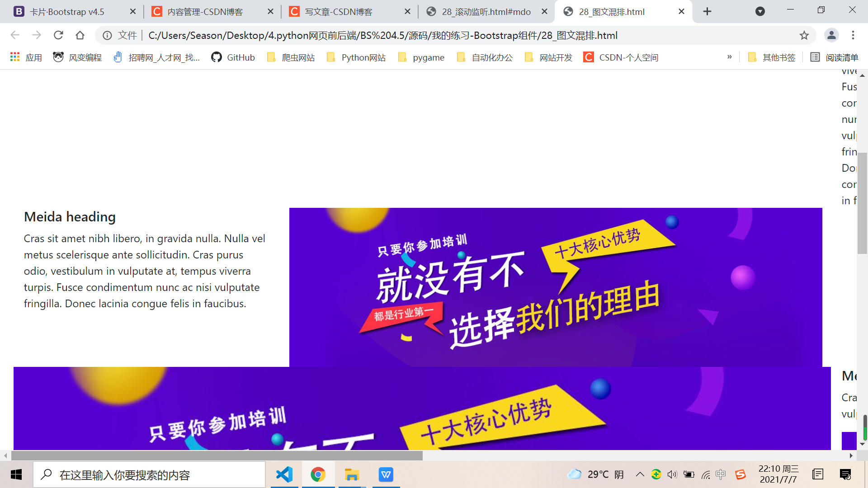Bookmark this page with the star icon
Viewport: 868px width, 488px height.
click(804, 35)
